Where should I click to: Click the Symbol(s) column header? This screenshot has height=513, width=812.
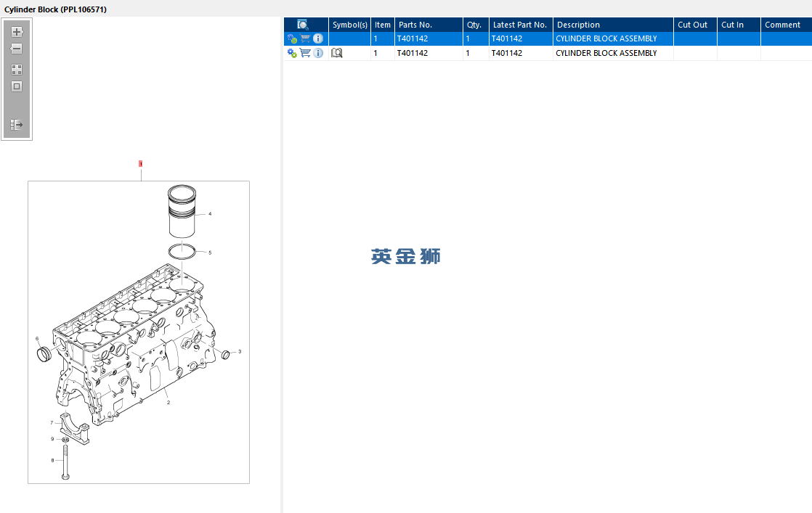point(349,25)
